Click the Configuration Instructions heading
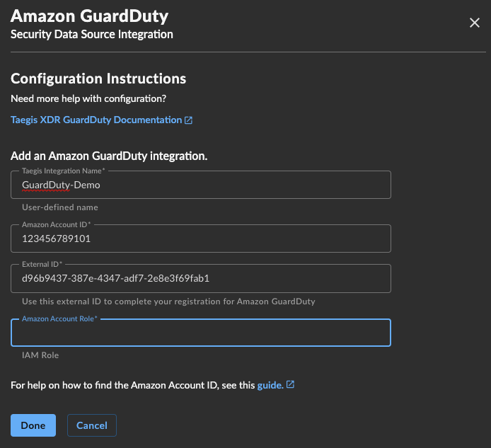491x448 pixels. [x=98, y=79]
